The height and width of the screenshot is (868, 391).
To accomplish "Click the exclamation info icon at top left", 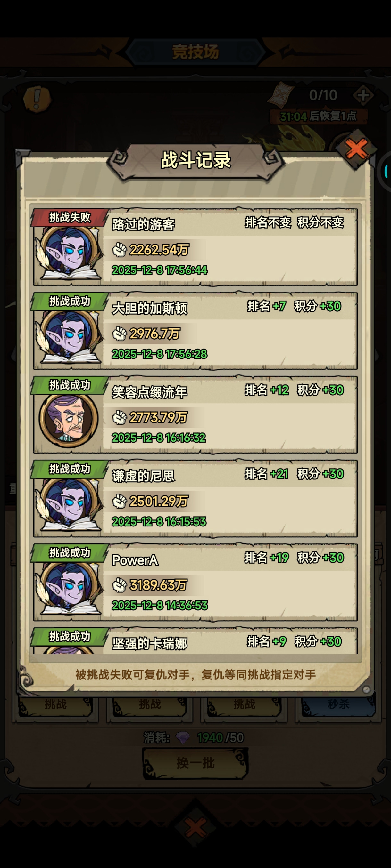I will pyautogui.click(x=37, y=98).
